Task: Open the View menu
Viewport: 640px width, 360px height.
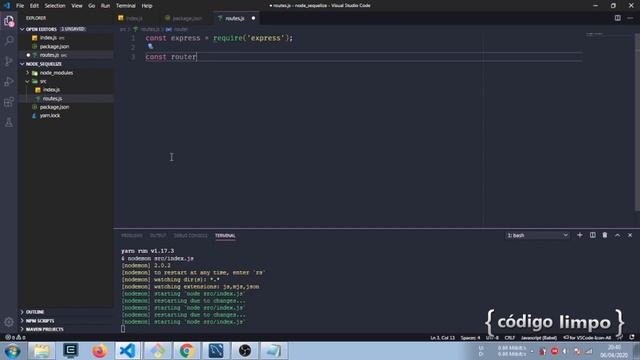Action: coord(77,6)
